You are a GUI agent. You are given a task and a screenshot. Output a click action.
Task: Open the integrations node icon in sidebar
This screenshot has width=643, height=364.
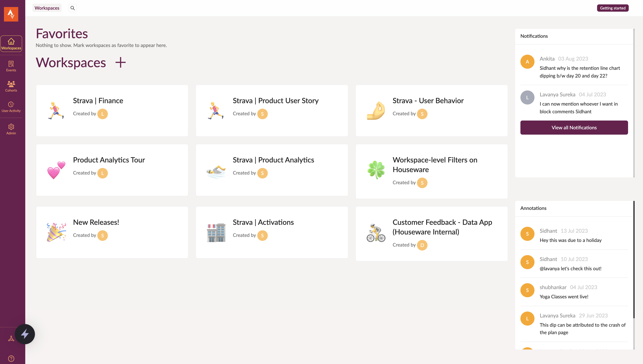coord(11,339)
